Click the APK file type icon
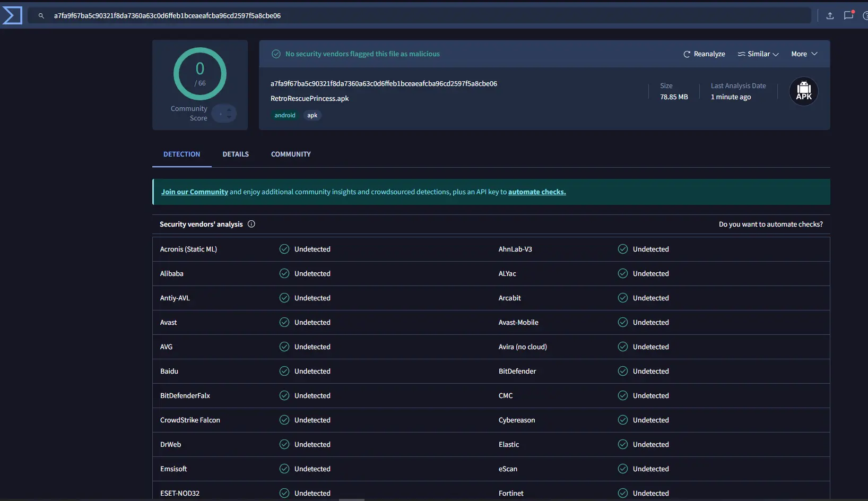Image resolution: width=868 pixels, height=501 pixels. 804,91
